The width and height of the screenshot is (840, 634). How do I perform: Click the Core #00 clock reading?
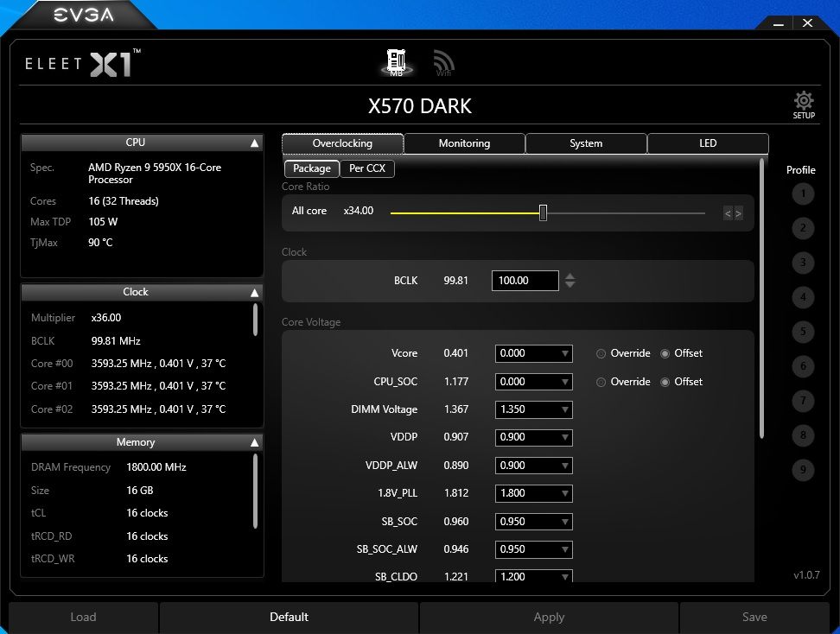(158, 363)
